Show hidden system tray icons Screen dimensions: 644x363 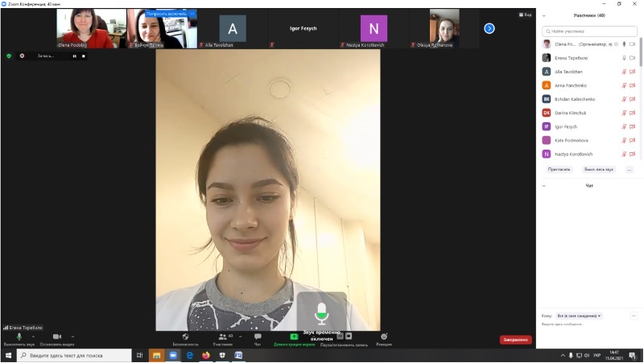[563, 356]
